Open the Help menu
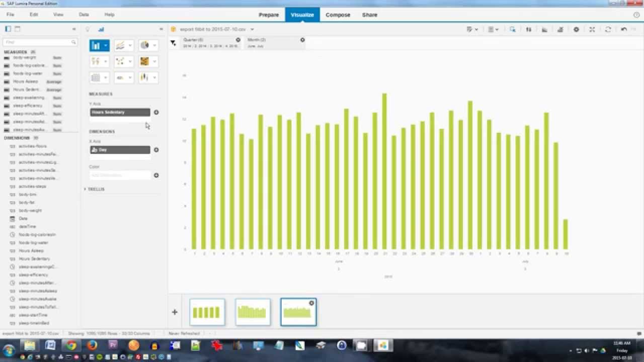This screenshot has width=644, height=362. tap(109, 15)
